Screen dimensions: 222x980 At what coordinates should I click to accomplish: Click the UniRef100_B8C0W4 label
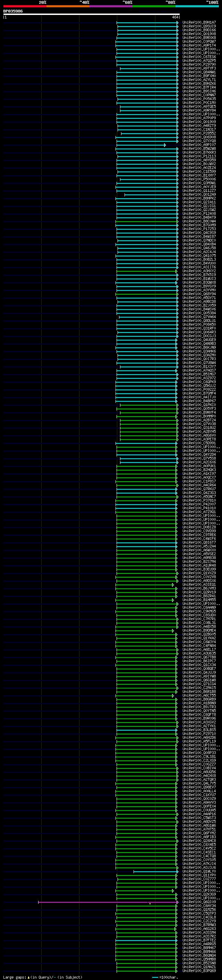(199, 221)
